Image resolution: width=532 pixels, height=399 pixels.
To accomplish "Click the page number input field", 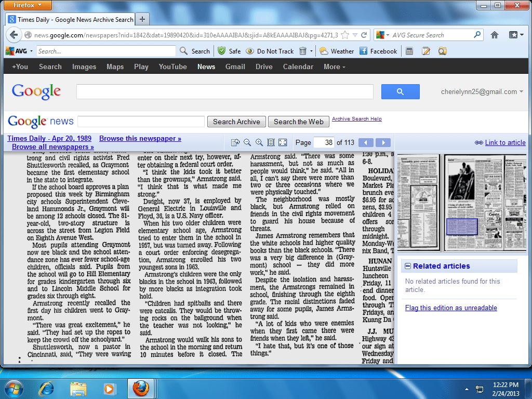I will tap(324, 142).
